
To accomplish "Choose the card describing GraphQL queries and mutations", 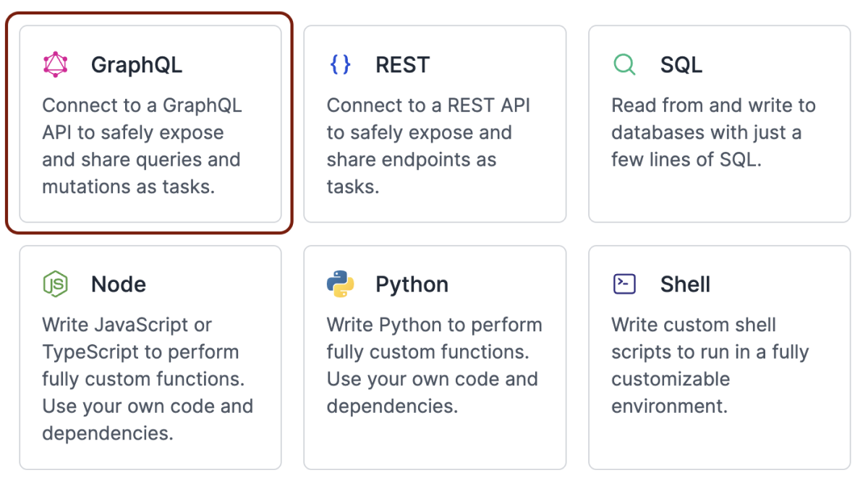I will (x=150, y=124).
